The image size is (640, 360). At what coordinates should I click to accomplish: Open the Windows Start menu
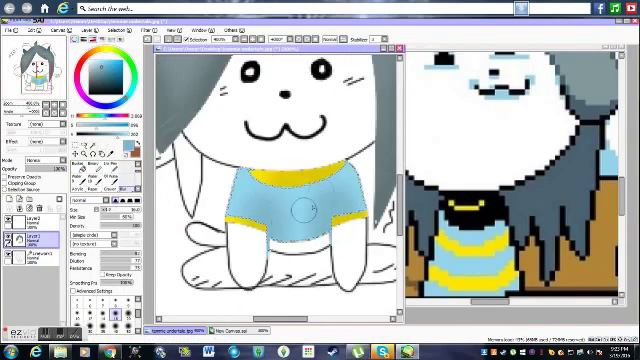pyautogui.click(x=10, y=352)
